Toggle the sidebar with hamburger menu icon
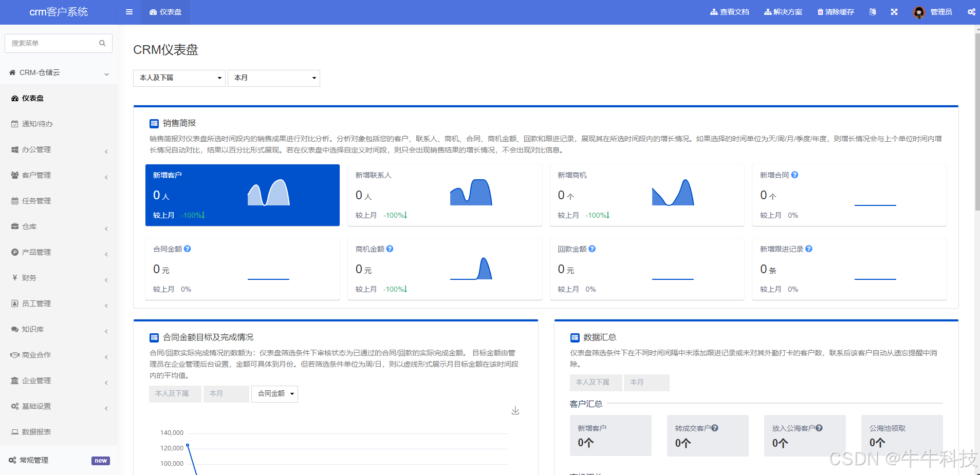 coord(128,12)
